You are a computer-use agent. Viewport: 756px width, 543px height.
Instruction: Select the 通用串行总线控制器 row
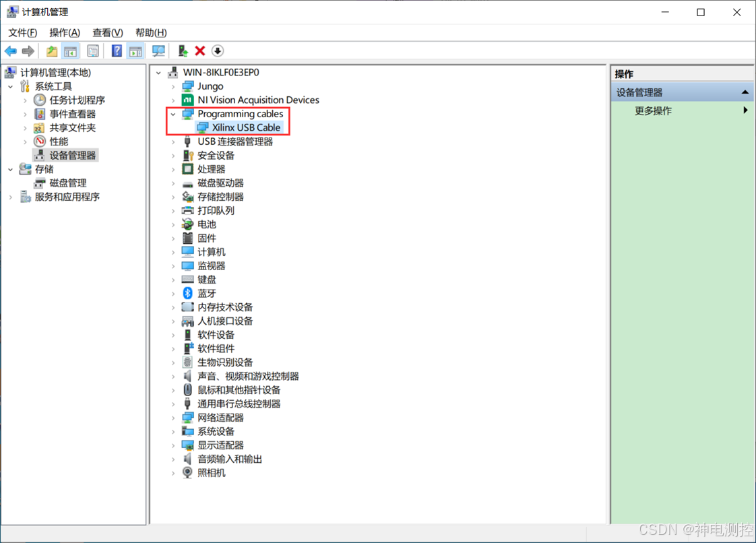click(x=239, y=404)
